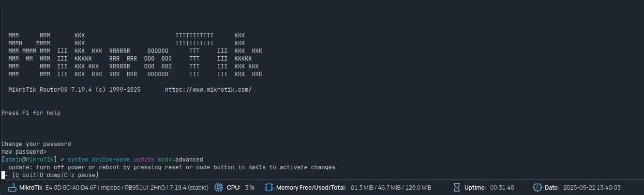This screenshot has height=195, width=644.
Task: Click the MikroTik device name label
Action: pos(30,188)
